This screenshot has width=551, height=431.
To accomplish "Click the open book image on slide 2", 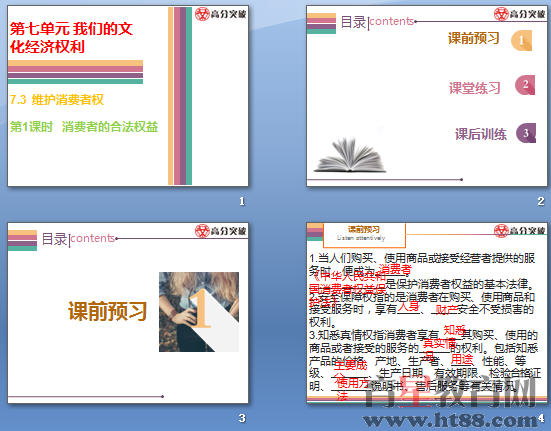I will click(350, 155).
